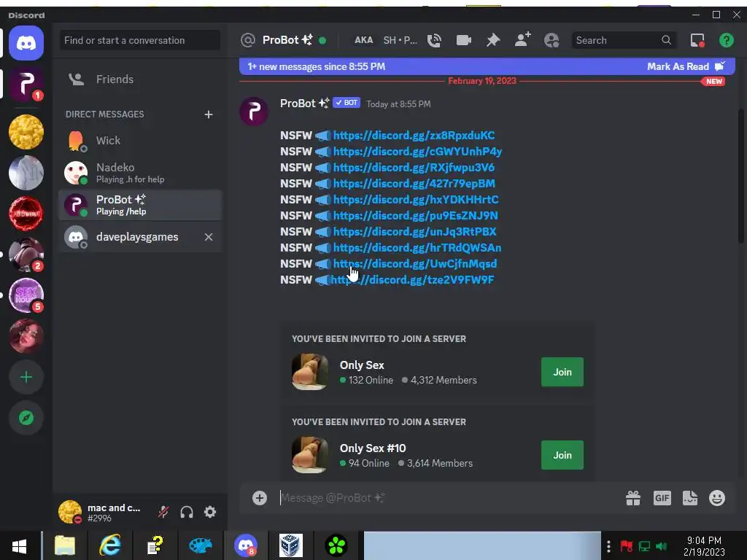The image size is (747, 560).
Task: Open invite link unJq3RtPBX
Action: coord(414,231)
